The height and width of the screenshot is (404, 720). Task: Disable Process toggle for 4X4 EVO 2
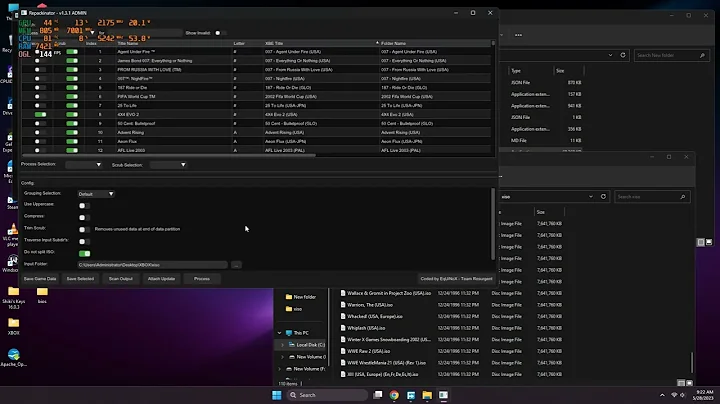tap(40, 114)
